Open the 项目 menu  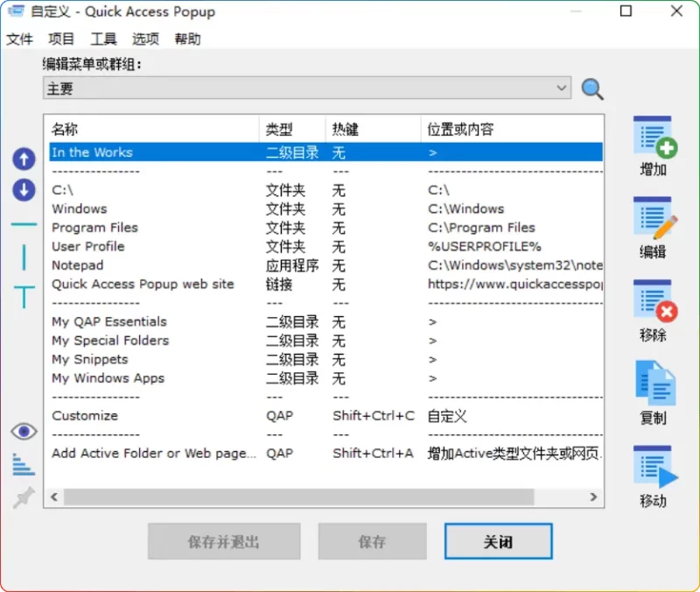click(61, 39)
